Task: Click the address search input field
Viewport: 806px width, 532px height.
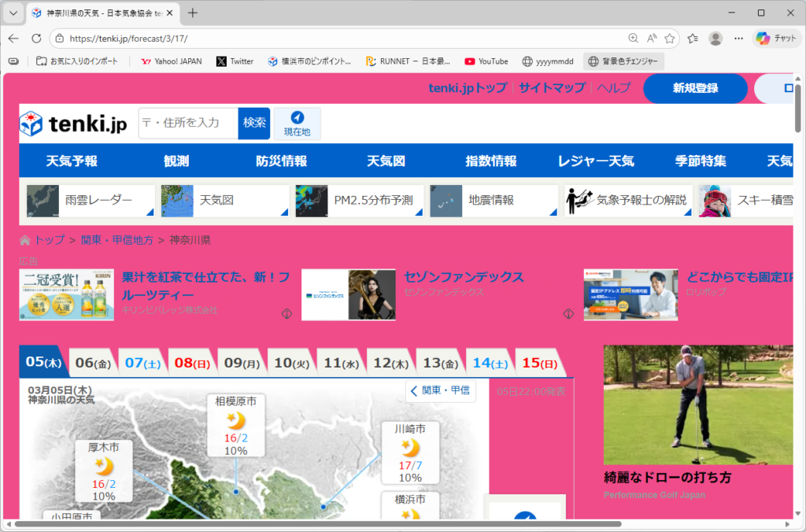Action: [x=188, y=123]
